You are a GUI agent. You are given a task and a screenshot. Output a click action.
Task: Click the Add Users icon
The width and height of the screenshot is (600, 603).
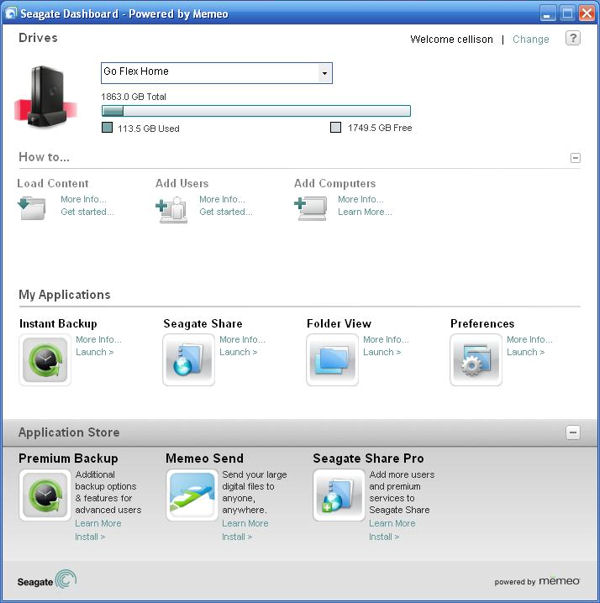pyautogui.click(x=172, y=209)
